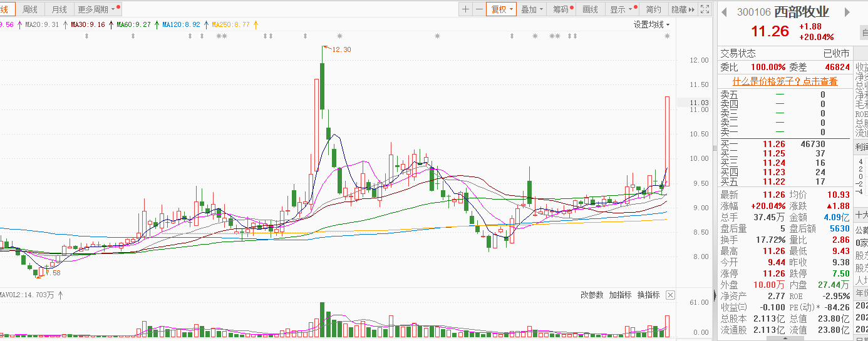Click the fullscreen expand icon

pos(705,9)
